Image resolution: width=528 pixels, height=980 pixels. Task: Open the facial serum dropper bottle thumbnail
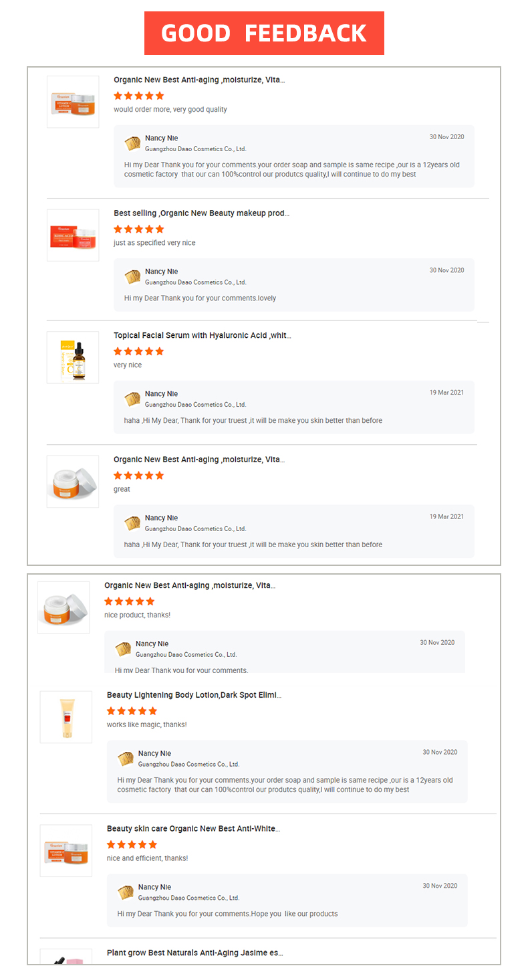click(73, 357)
